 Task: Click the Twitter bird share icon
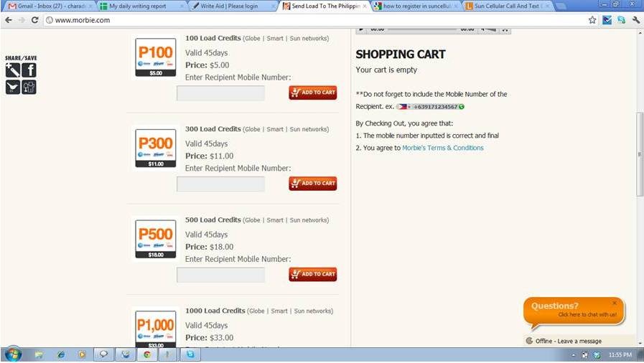(x=13, y=87)
